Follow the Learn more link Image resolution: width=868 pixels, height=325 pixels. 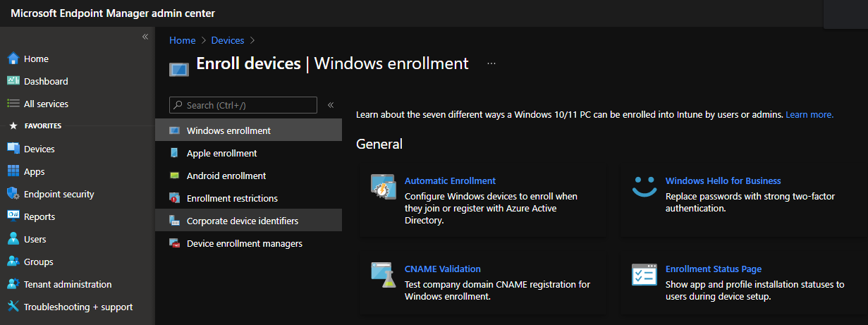[809, 114]
